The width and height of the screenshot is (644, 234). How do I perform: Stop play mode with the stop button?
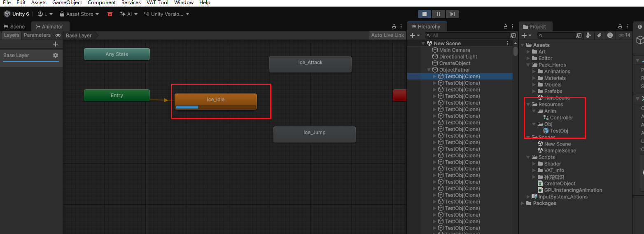(425, 14)
